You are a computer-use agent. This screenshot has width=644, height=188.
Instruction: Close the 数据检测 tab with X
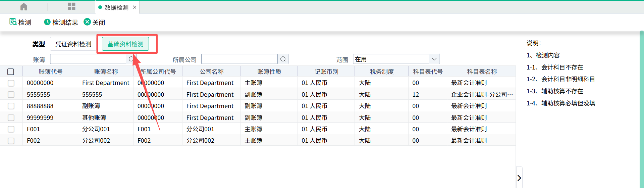pyautogui.click(x=135, y=7)
